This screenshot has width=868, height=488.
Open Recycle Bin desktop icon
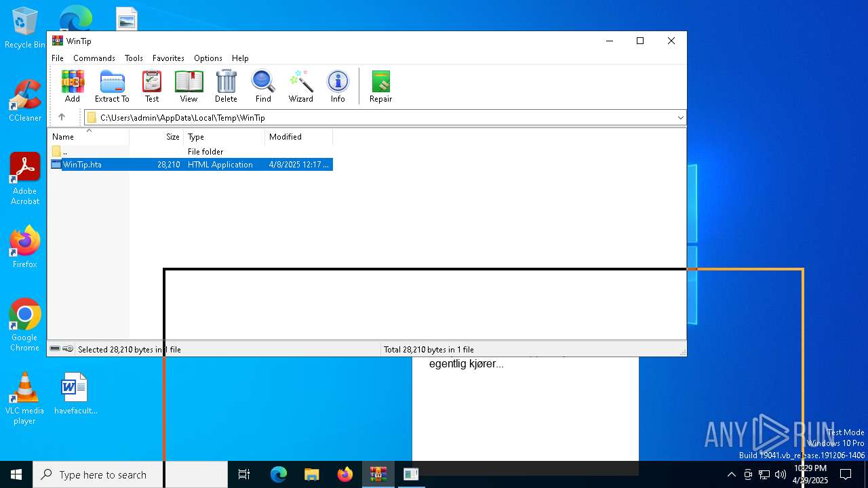pos(25,28)
